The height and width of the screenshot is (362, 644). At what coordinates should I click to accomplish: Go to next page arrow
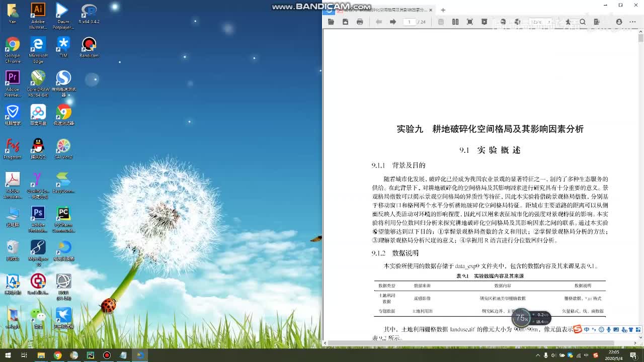[x=393, y=22]
